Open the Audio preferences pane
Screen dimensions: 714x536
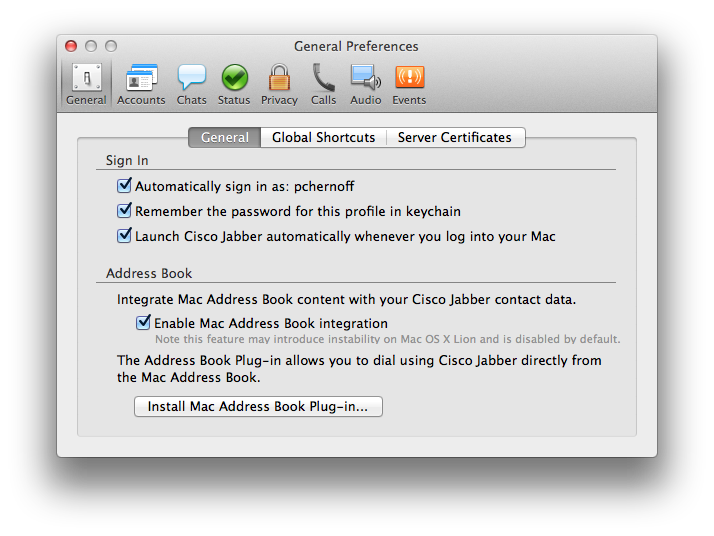(x=366, y=85)
